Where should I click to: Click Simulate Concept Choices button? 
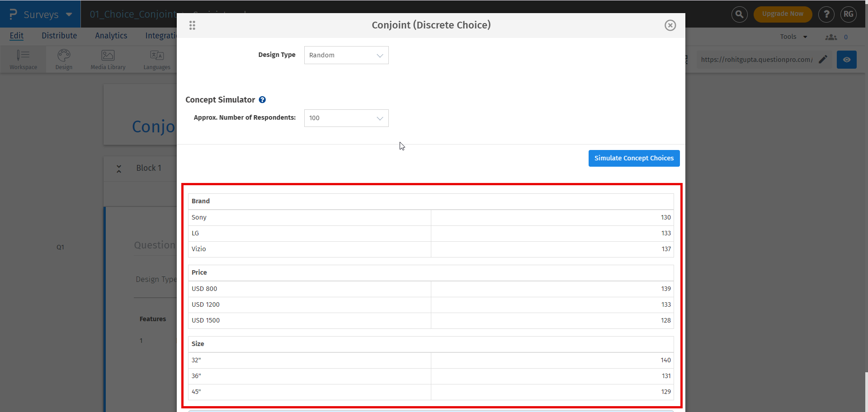click(x=634, y=158)
